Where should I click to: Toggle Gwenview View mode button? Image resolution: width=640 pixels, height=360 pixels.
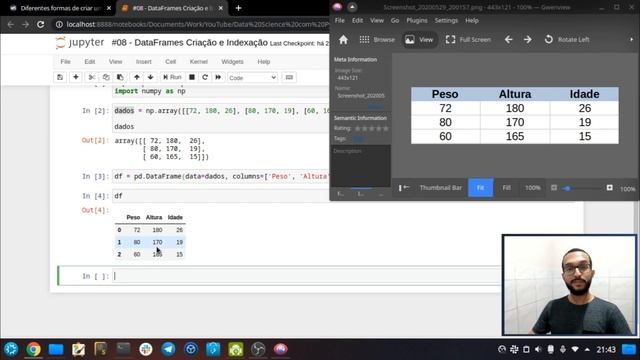click(419, 40)
